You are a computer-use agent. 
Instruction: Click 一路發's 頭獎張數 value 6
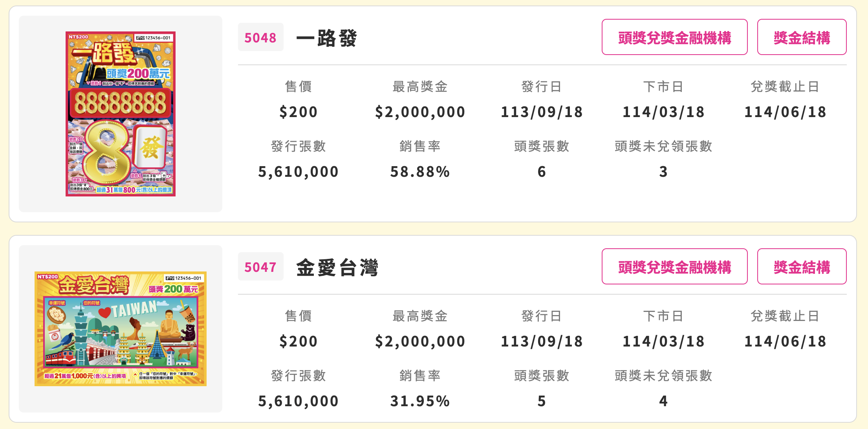click(x=542, y=172)
